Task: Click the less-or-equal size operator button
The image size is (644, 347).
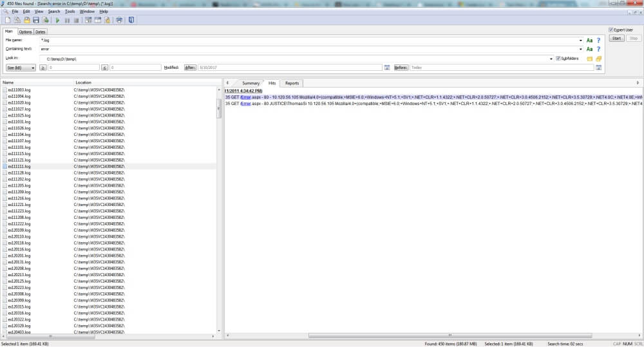Action: coord(105,68)
